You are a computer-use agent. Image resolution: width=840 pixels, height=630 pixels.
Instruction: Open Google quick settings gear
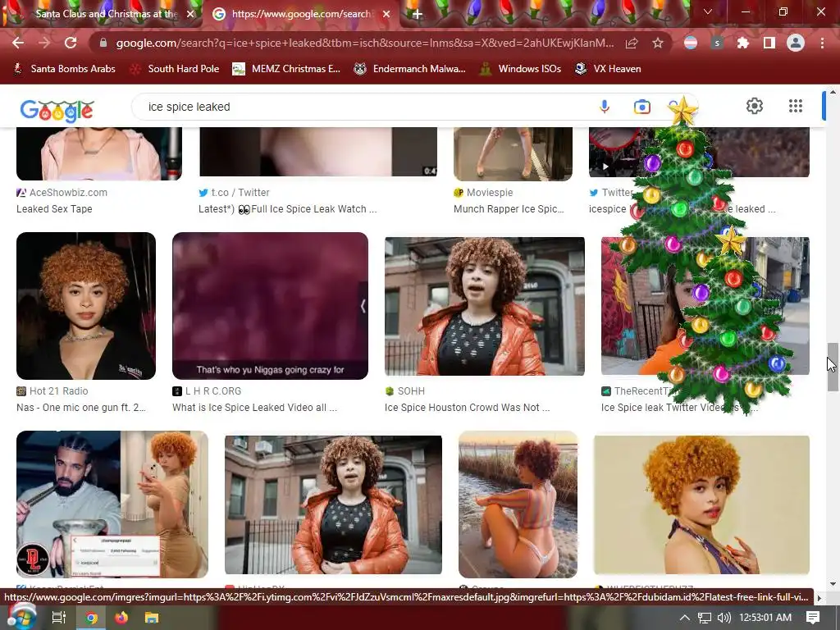click(755, 106)
